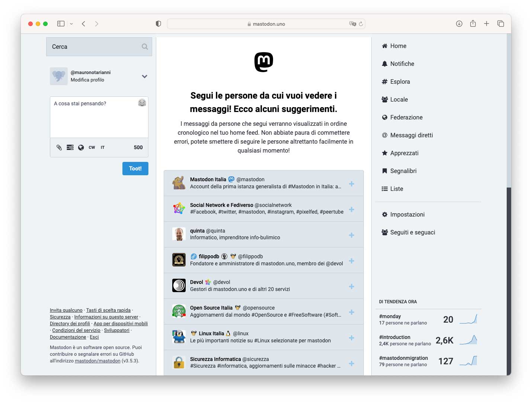This screenshot has height=403, width=532.
Task: Open the Federazione timeline
Action: pyautogui.click(x=402, y=117)
